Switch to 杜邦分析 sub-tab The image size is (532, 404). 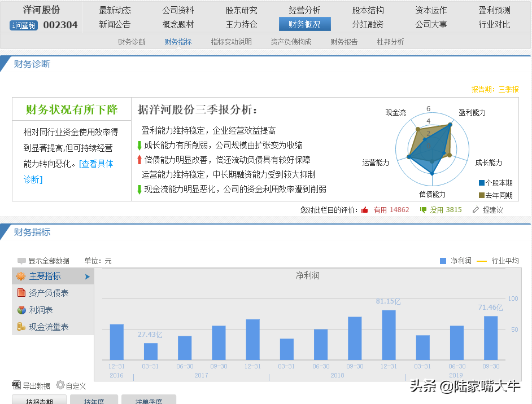[x=390, y=42]
